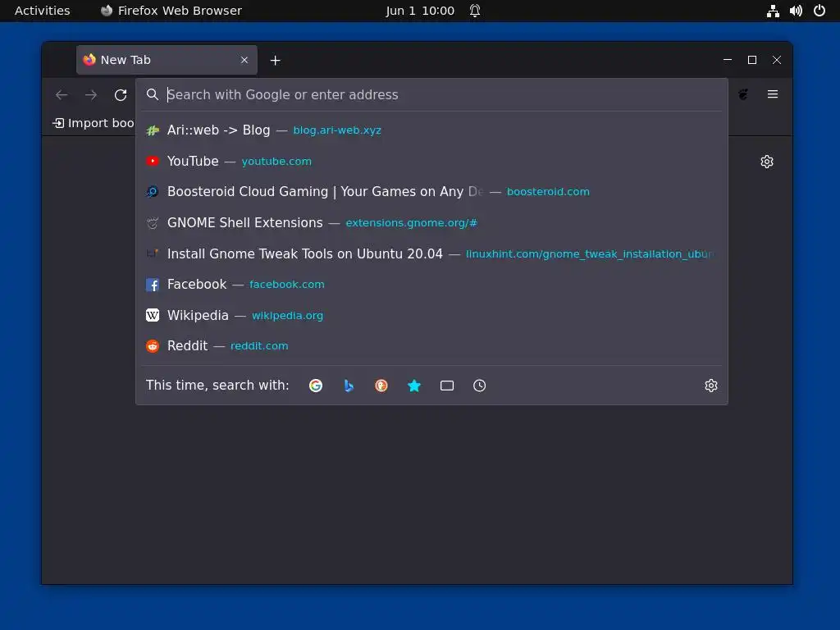
Task: Click the volume icon in top bar
Action: click(796, 11)
